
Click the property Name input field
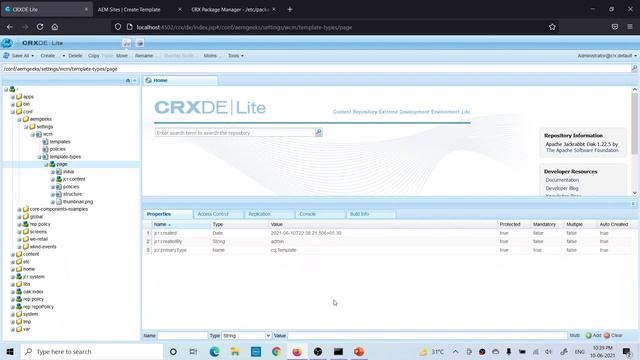pyautogui.click(x=182, y=336)
